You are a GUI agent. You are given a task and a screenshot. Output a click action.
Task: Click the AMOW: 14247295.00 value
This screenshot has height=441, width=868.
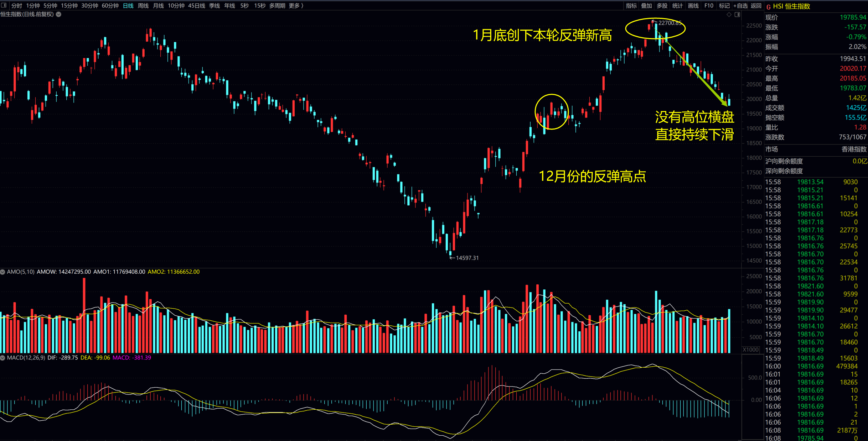click(x=64, y=272)
